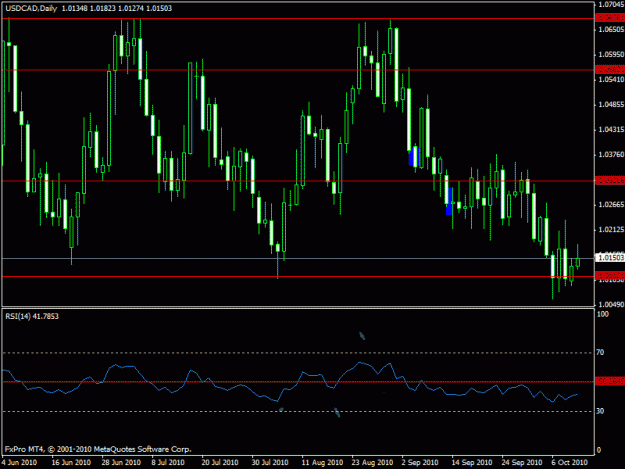Viewport: 625px width, 469px height.
Task: Click the 6 Oct 2010 date label
Action: (x=570, y=463)
